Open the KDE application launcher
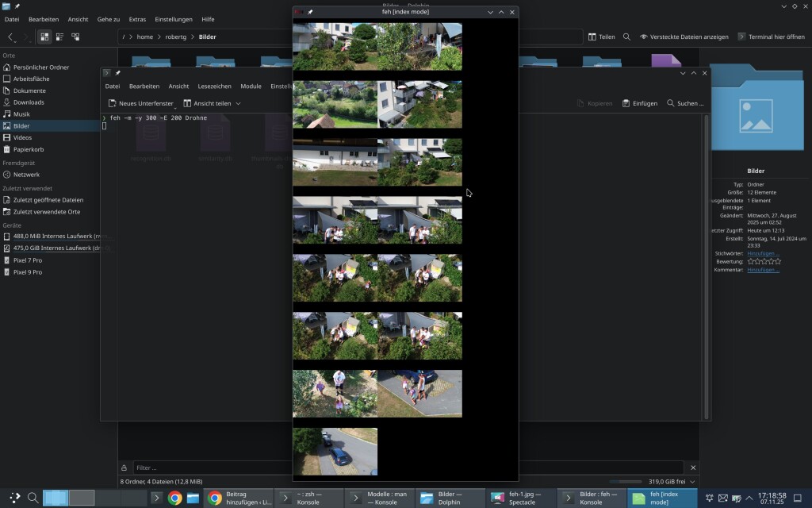The width and height of the screenshot is (812, 508). click(x=14, y=498)
